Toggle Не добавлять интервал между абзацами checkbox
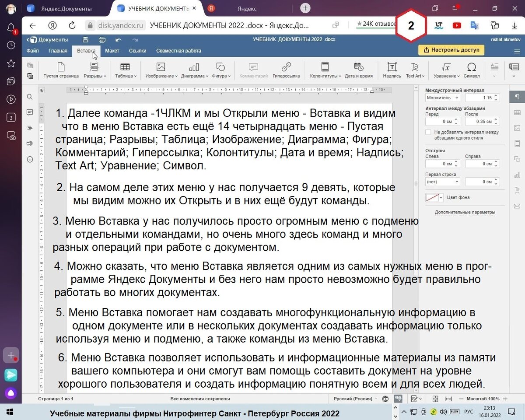Screen dimensions: 525x420 point(428,132)
